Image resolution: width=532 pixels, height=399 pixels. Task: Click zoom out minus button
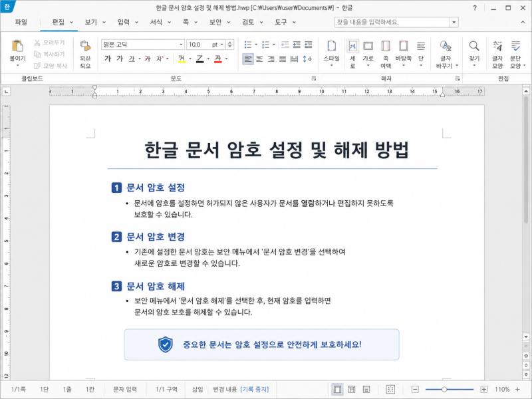pos(415,389)
